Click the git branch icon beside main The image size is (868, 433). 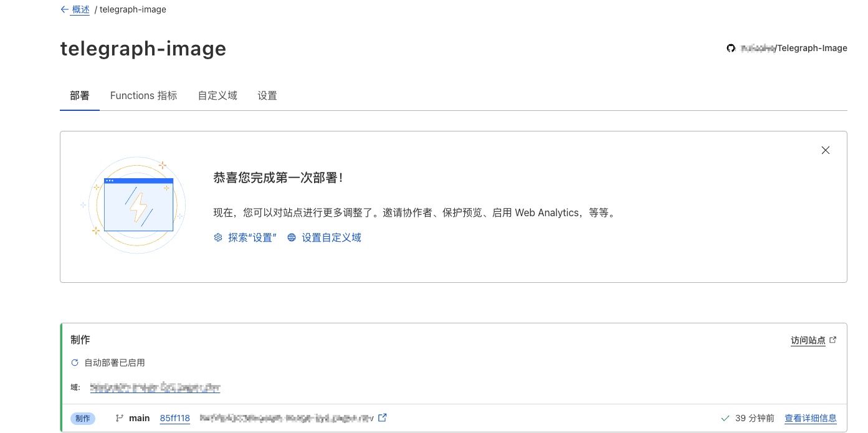[120, 418]
